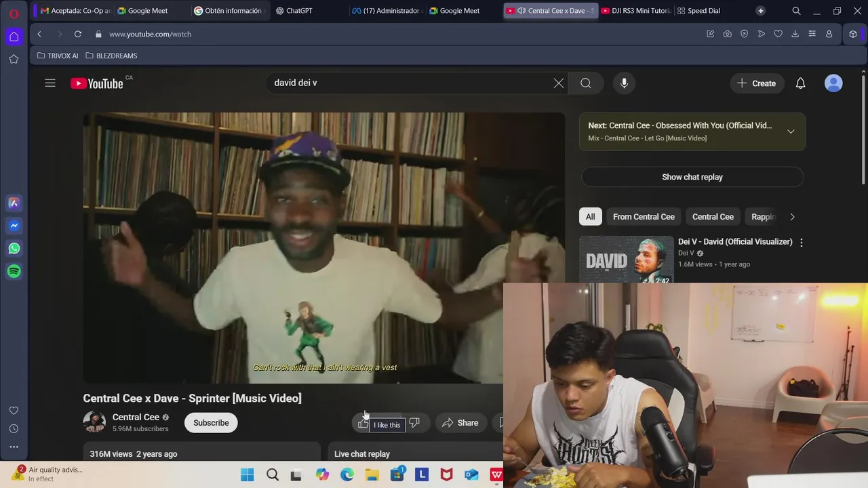Select the Central Cee chip

[x=713, y=217]
